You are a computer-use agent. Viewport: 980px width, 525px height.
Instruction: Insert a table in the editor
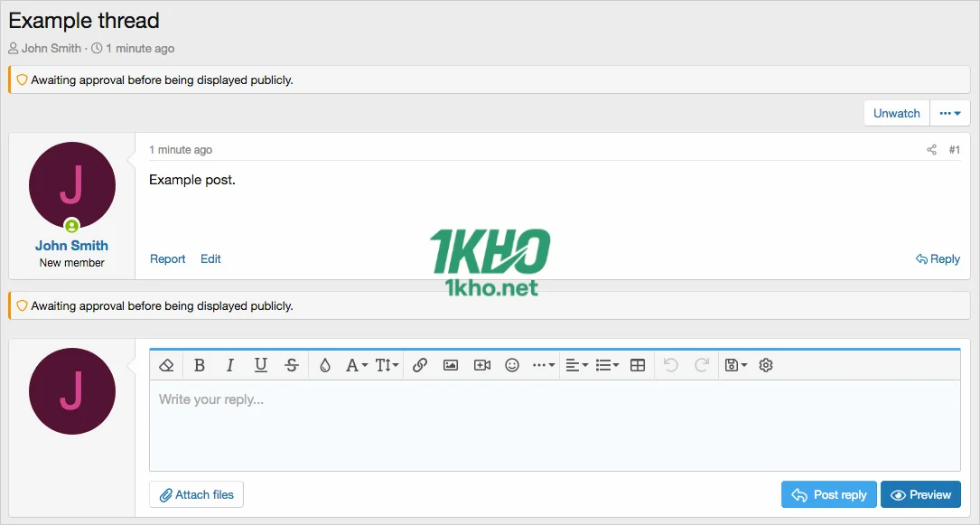click(x=638, y=365)
